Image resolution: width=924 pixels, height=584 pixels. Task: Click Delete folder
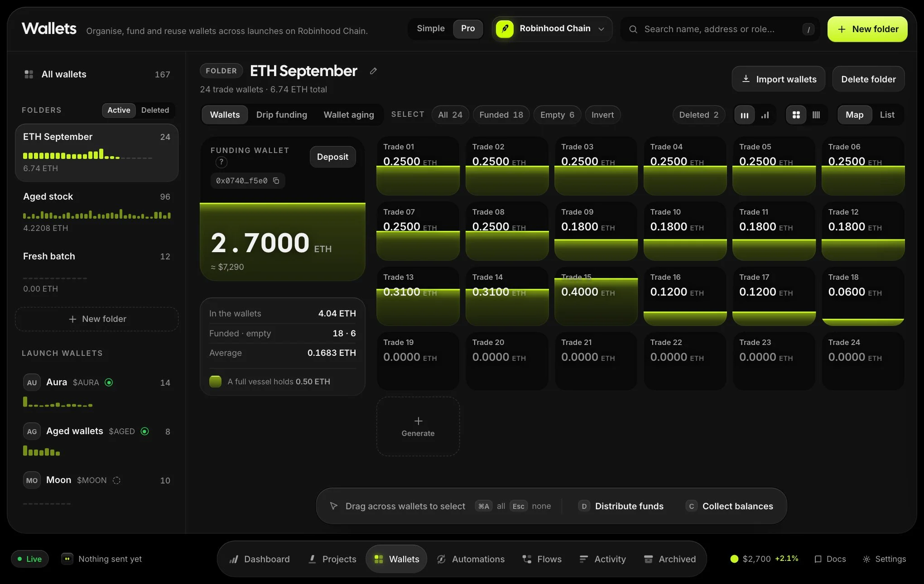868,79
